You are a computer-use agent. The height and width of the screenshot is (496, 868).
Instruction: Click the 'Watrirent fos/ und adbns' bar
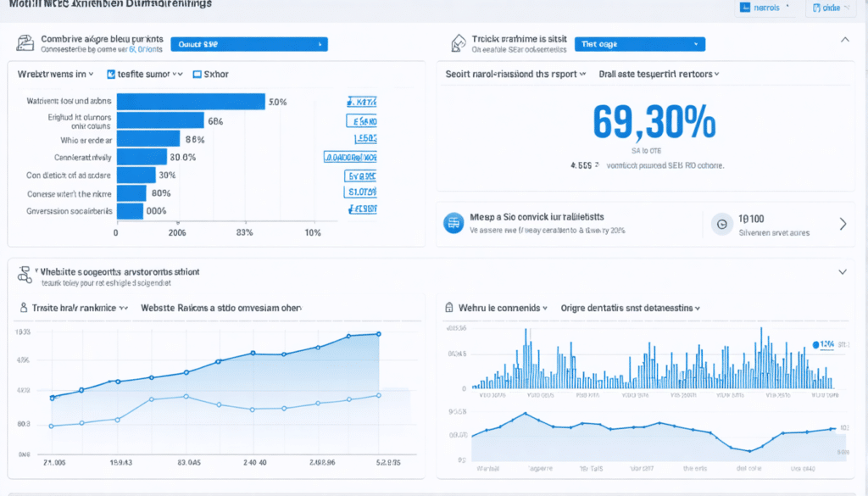coord(191,102)
